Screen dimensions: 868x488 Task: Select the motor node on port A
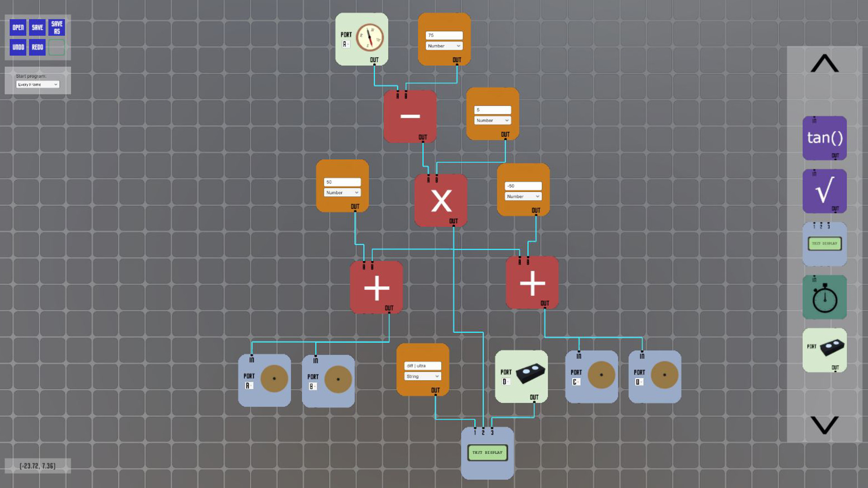tap(264, 380)
